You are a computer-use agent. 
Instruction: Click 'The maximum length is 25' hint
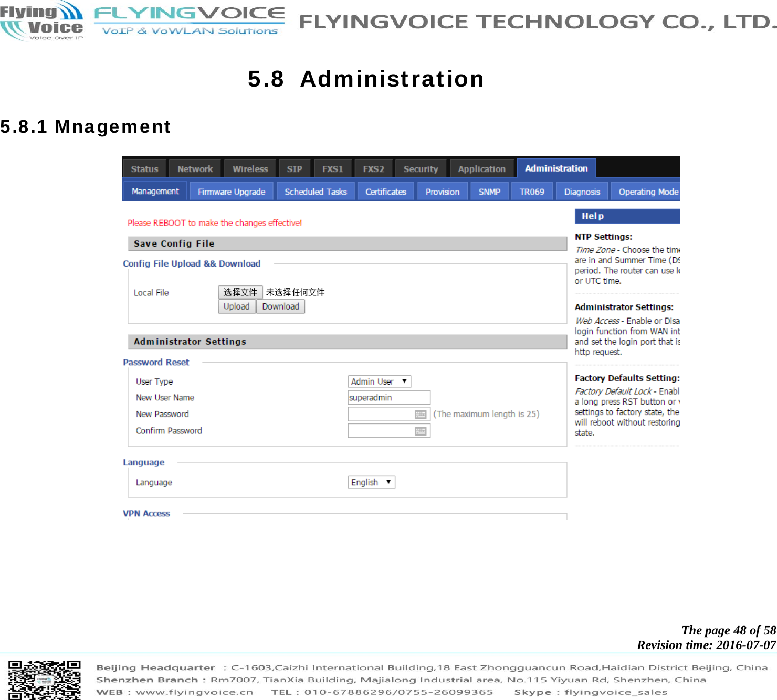[x=486, y=414]
